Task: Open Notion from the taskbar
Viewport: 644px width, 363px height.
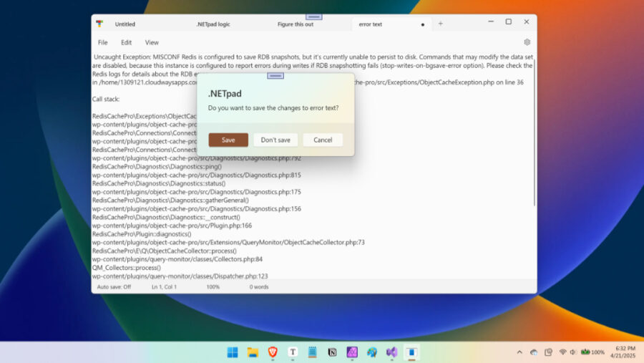Action: pos(332,352)
